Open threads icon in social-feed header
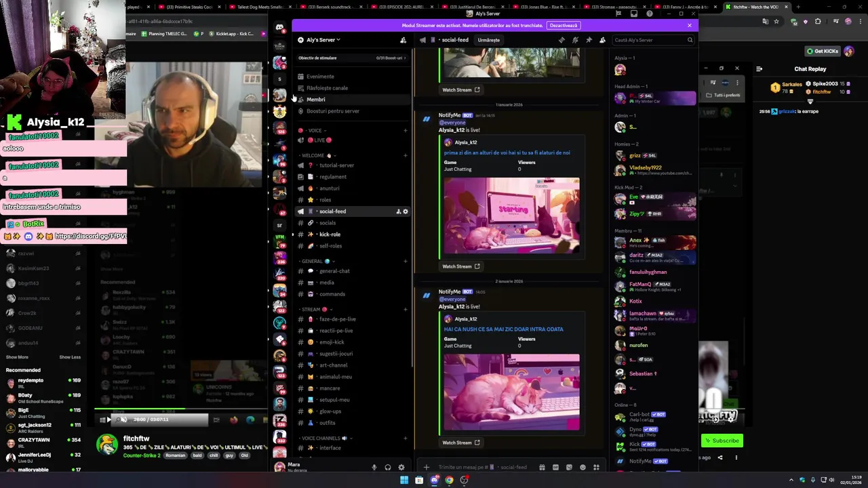This screenshot has height=488, width=868. pyautogui.click(x=561, y=40)
